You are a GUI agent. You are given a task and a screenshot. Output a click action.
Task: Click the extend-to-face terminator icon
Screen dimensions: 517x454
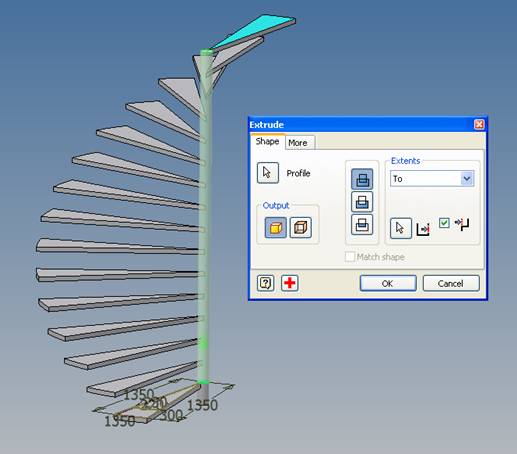pyautogui.click(x=423, y=229)
